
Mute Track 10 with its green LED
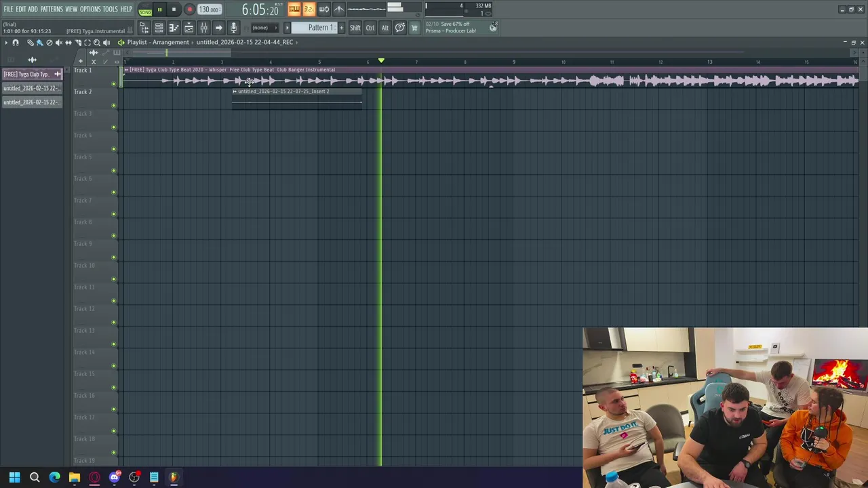click(x=113, y=279)
